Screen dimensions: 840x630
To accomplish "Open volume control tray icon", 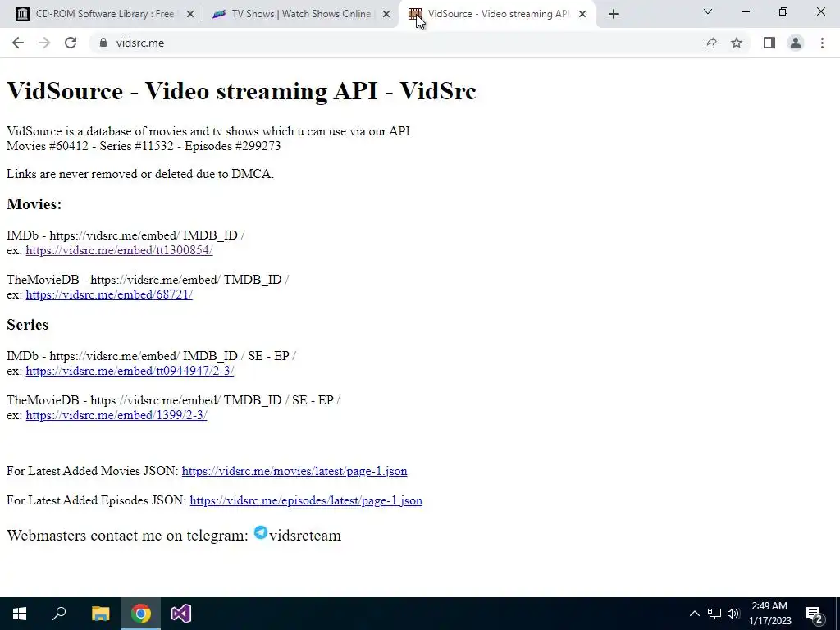I will click(x=733, y=614).
